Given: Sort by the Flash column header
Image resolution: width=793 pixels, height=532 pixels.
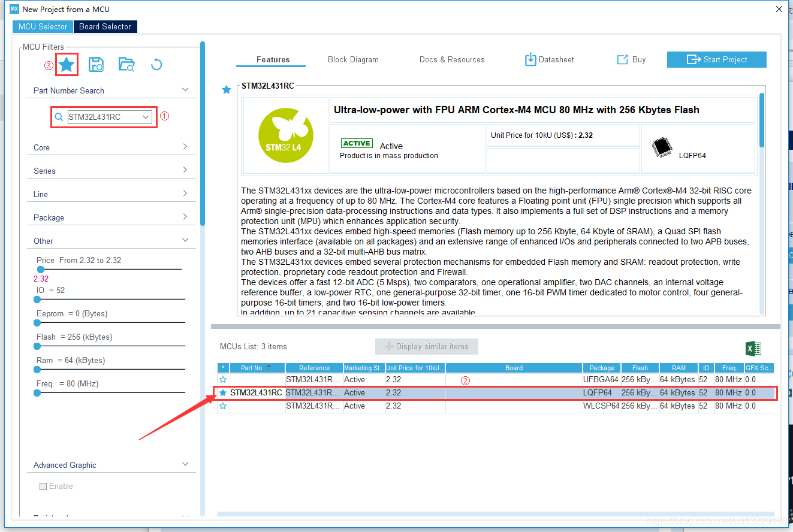Looking at the screenshot, I should 640,368.
